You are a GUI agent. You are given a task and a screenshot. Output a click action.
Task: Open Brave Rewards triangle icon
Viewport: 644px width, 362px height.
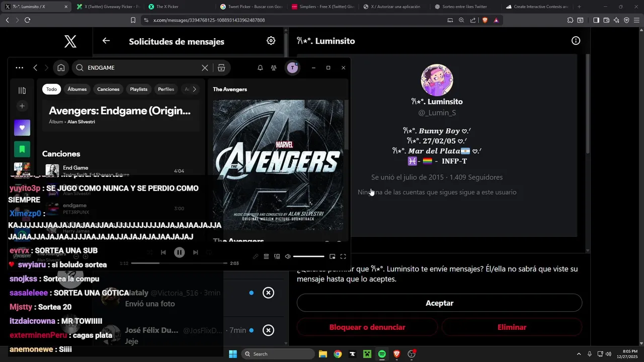pyautogui.click(x=496, y=20)
